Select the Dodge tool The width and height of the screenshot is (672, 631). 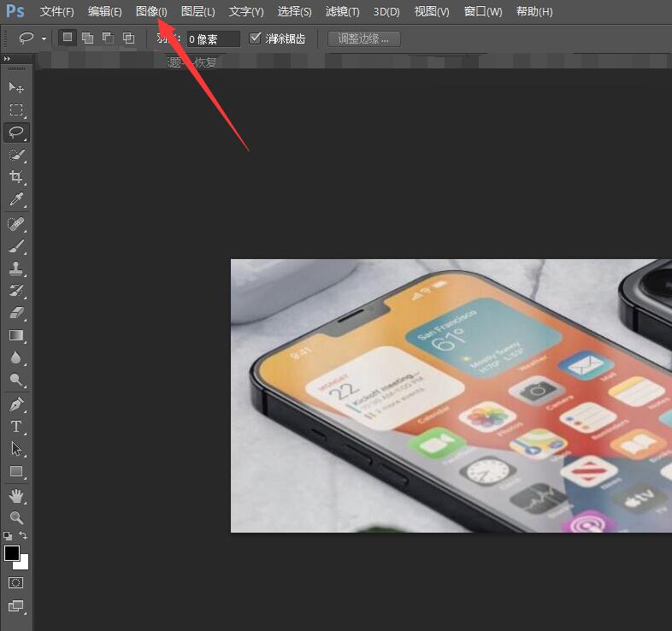[x=16, y=380]
